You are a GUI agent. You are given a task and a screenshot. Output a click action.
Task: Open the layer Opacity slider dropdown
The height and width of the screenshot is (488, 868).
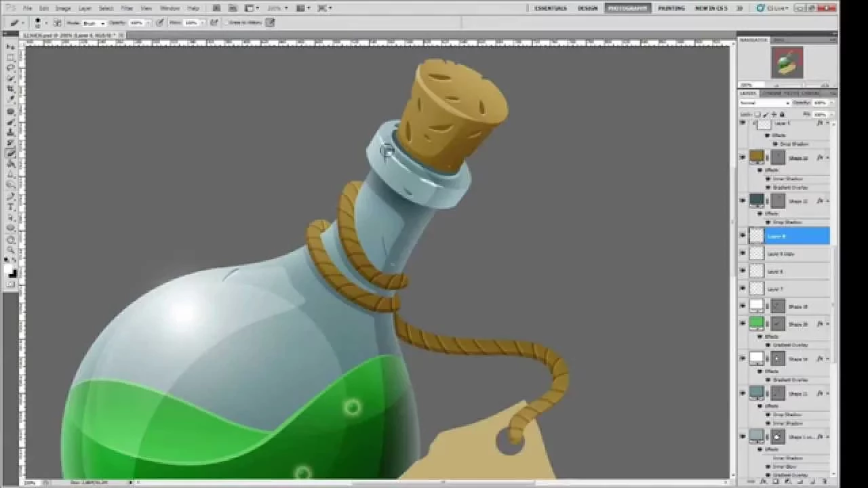[831, 103]
